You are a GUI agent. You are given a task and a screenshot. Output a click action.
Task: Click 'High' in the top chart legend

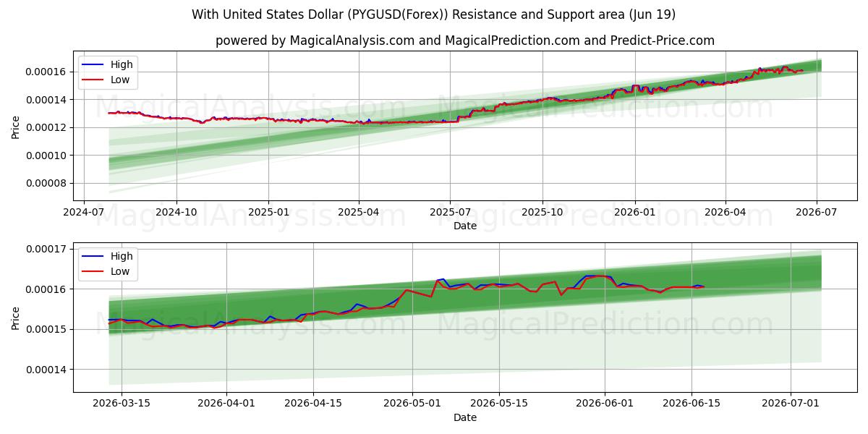pos(122,64)
